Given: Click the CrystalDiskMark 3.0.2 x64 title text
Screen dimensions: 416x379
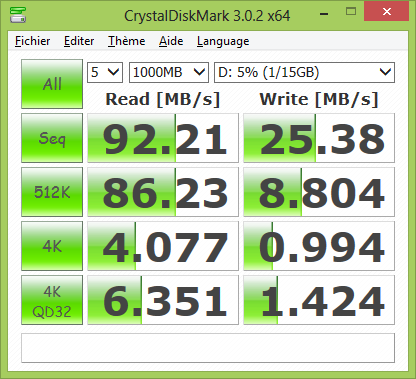Looking at the screenshot, I should point(207,16).
